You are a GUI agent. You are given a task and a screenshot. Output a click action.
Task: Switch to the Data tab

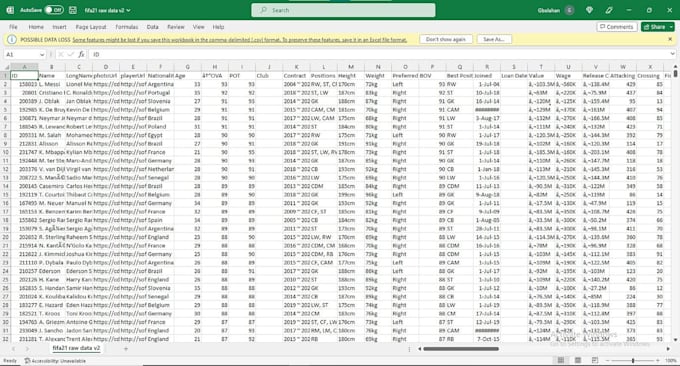point(152,27)
